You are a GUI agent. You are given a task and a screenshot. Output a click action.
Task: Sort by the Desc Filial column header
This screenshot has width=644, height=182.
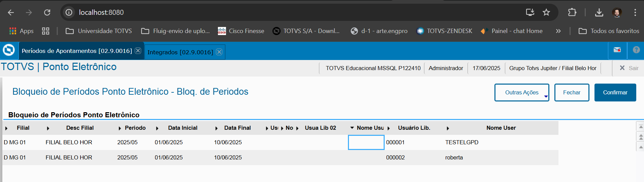[80, 128]
